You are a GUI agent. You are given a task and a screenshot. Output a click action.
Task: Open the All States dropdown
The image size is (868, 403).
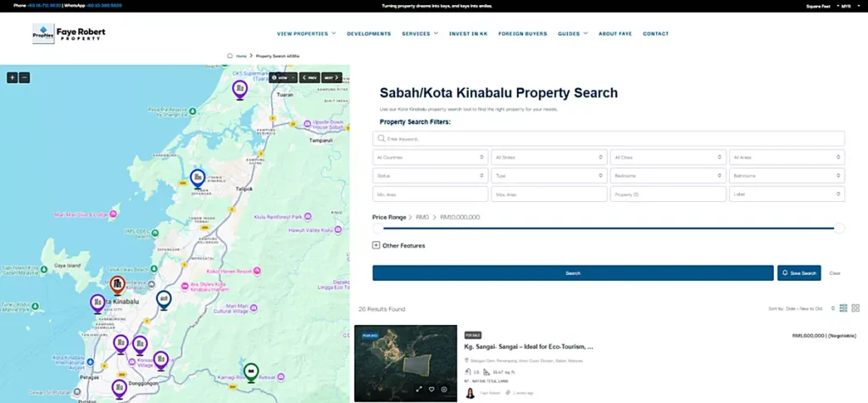point(549,158)
